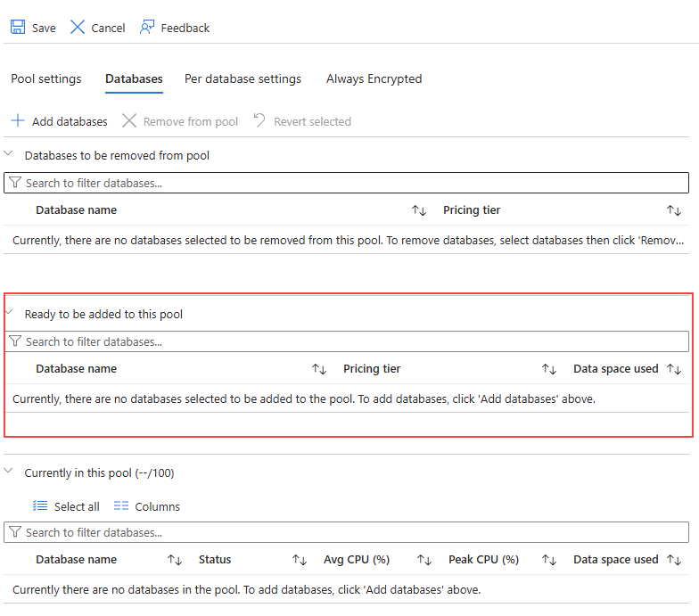The height and width of the screenshot is (616, 699).
Task: Switch to the Pool settings tab
Action: 46,78
